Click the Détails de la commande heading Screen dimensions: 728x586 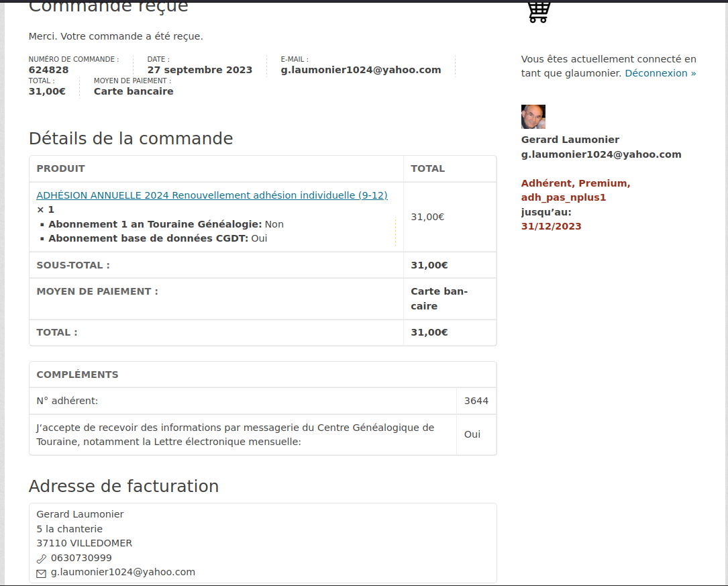coord(131,138)
